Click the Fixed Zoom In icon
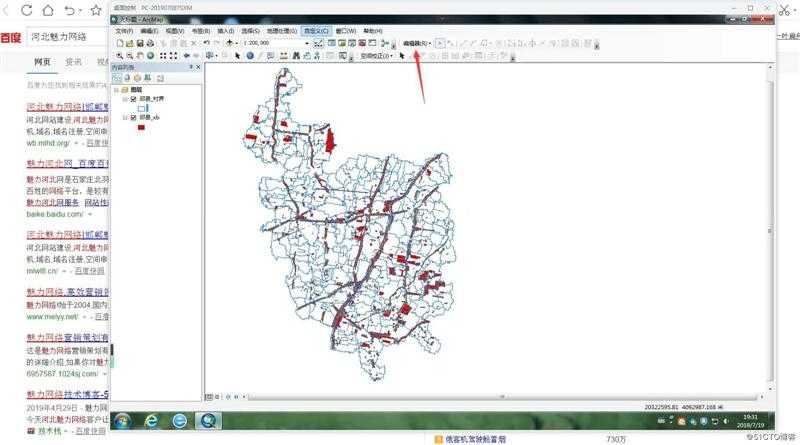Screen dimensions: 800x445 [x=163, y=56]
